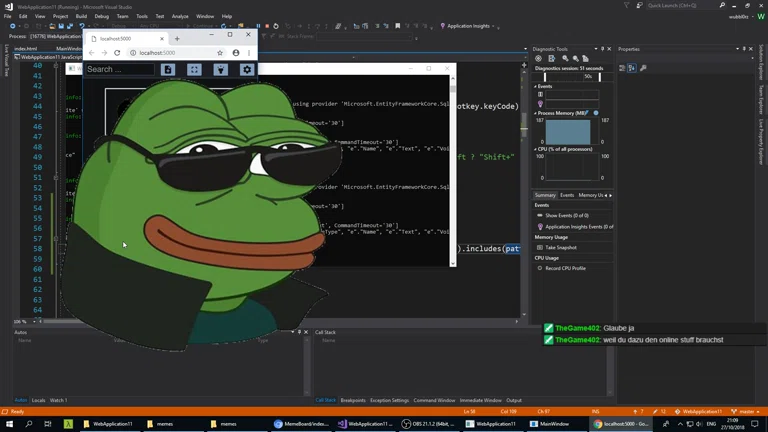The image size is (768, 432).
Task: Click the Categorized button in Properties panel
Action: click(x=622, y=68)
